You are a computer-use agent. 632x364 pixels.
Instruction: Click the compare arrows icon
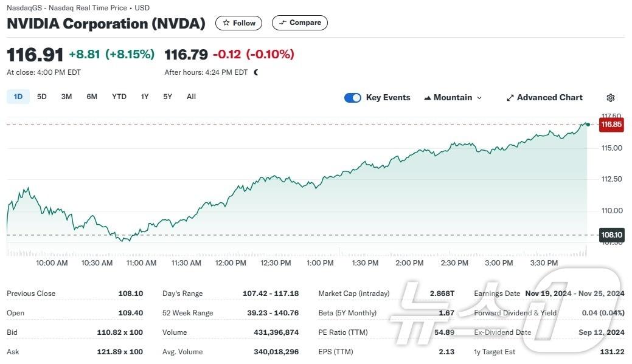click(282, 23)
